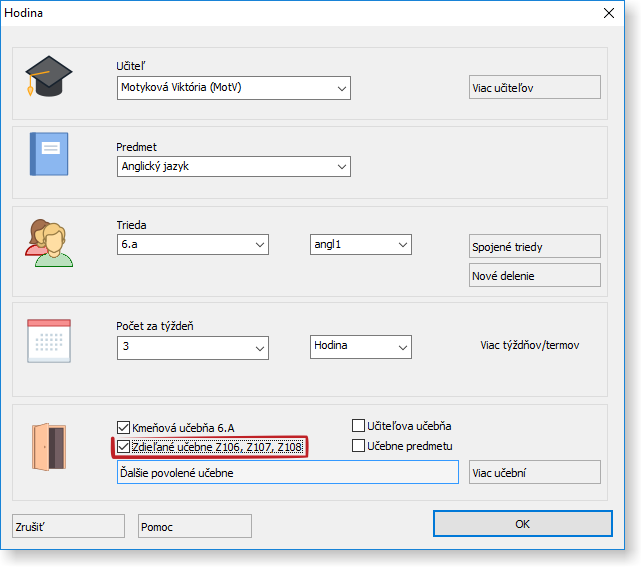Uncheck Zdieľané učebne Z106, Z107, Z108
The width and height of the screenshot is (642, 567).
click(124, 447)
